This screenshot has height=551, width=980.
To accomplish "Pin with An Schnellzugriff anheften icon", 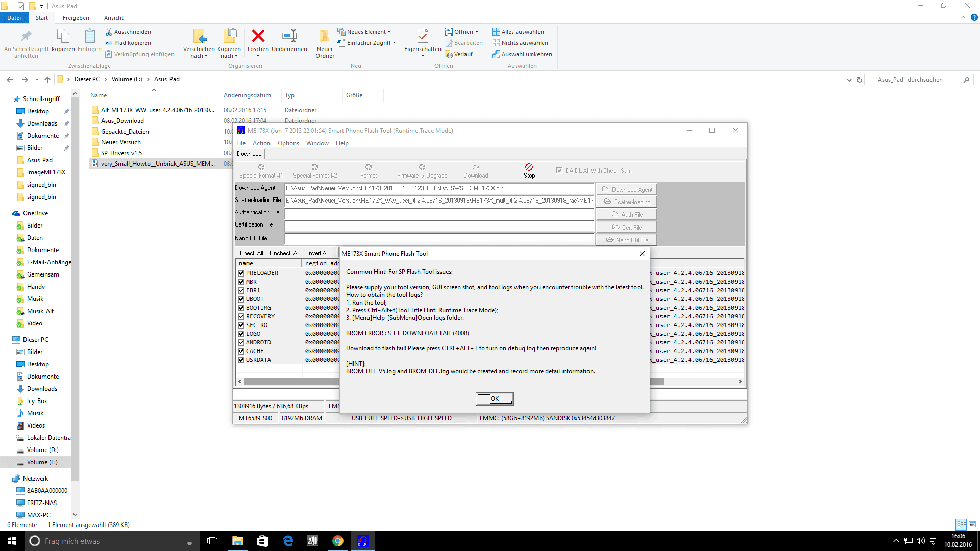I will pyautogui.click(x=27, y=36).
